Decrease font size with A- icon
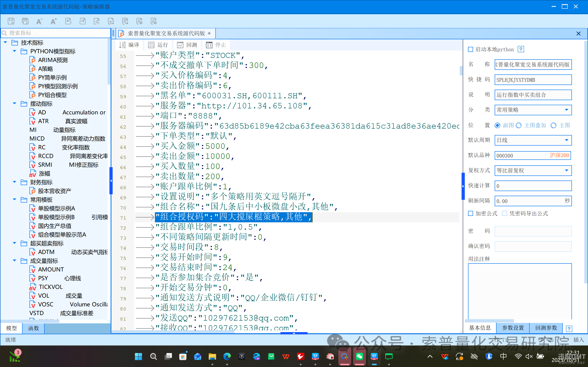This screenshot has width=588, height=367. pos(39,21)
